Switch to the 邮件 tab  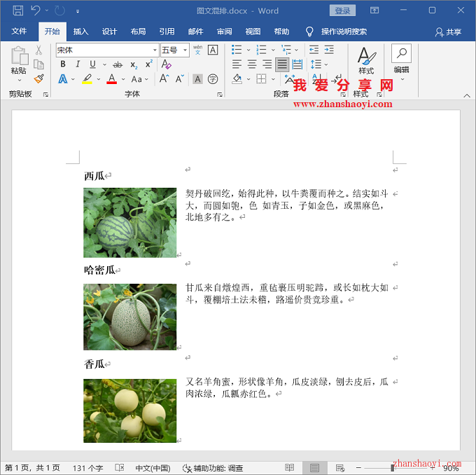[195, 32]
